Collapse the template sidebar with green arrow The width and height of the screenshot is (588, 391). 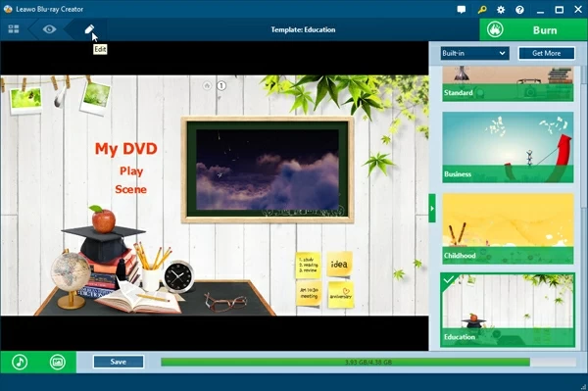click(x=432, y=208)
